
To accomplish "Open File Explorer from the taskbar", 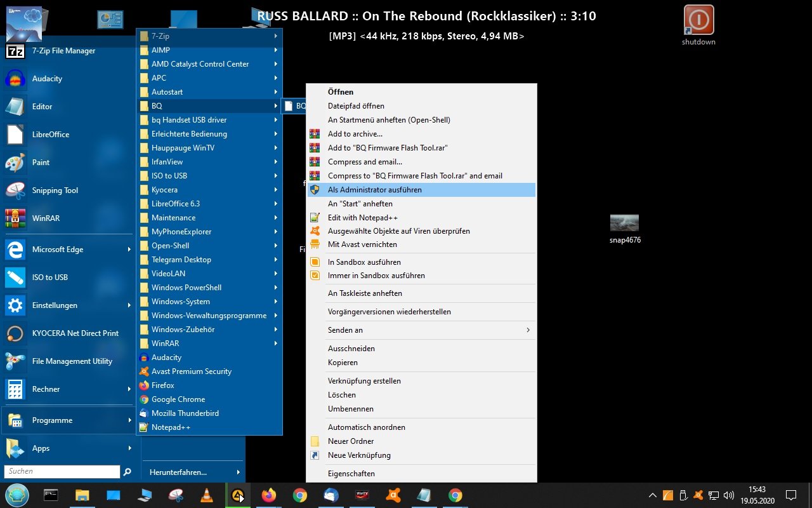I will [82, 495].
